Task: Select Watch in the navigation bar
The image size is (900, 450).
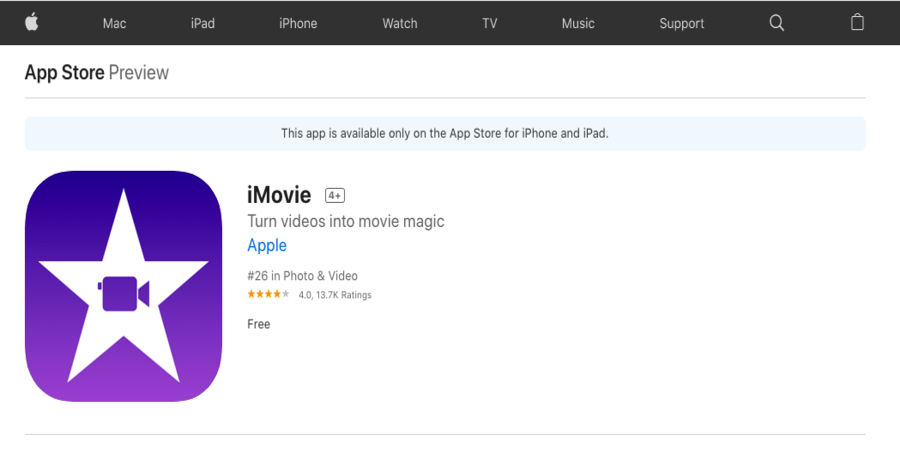Action: 399,24
